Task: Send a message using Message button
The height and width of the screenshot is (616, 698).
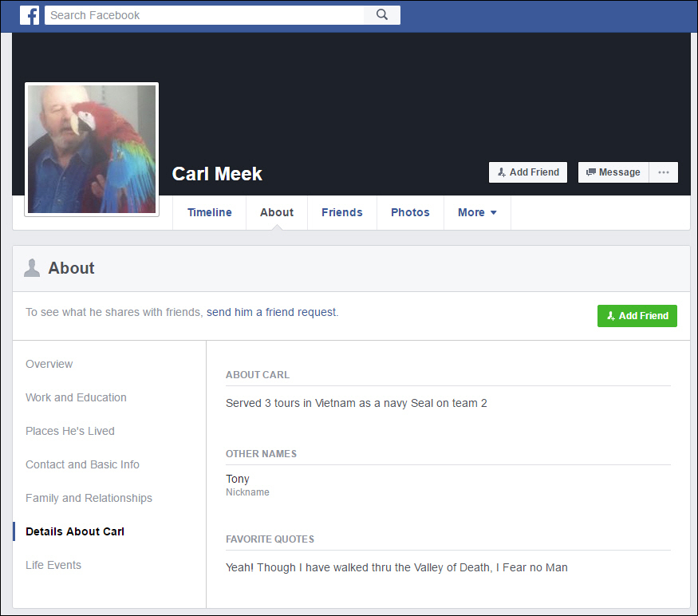Action: click(613, 172)
